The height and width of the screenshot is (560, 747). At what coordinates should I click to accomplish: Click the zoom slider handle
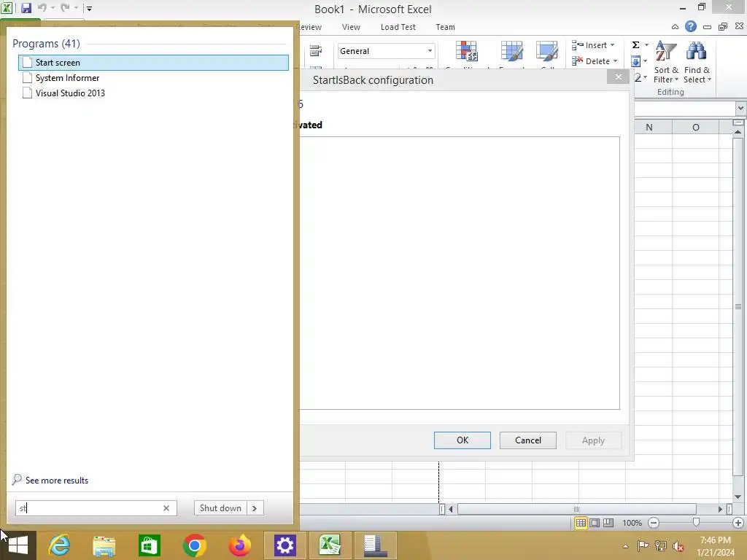[x=696, y=523]
